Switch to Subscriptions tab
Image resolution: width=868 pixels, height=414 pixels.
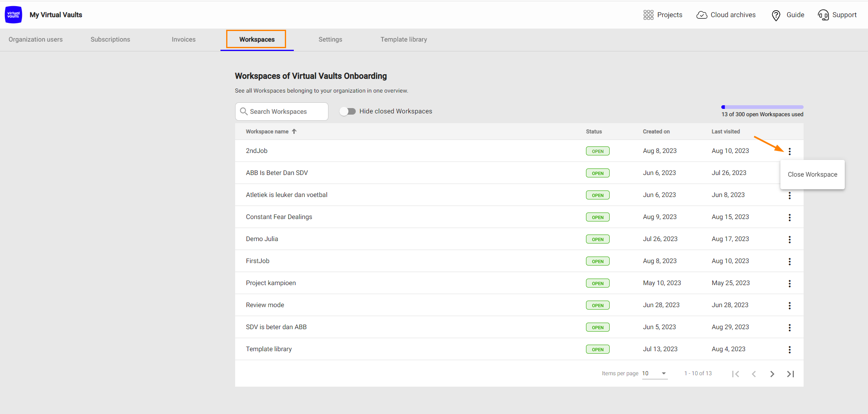(110, 40)
